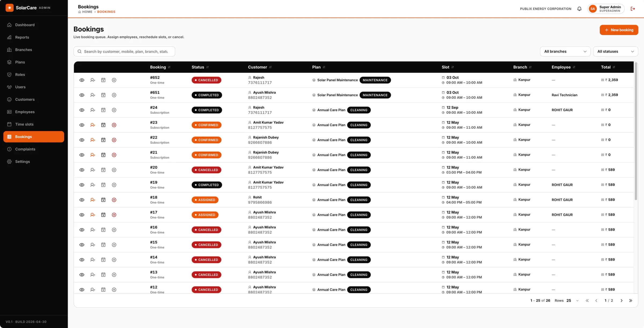Reschedule calendar icon for booking #17
644x328 pixels.
click(103, 215)
